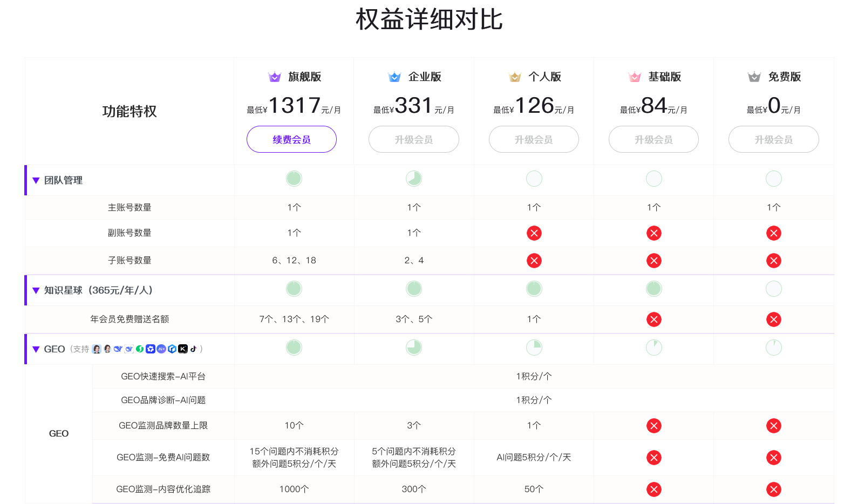Click the purple AI+ icon in GEO header
The image size is (858, 504).
pos(161,349)
